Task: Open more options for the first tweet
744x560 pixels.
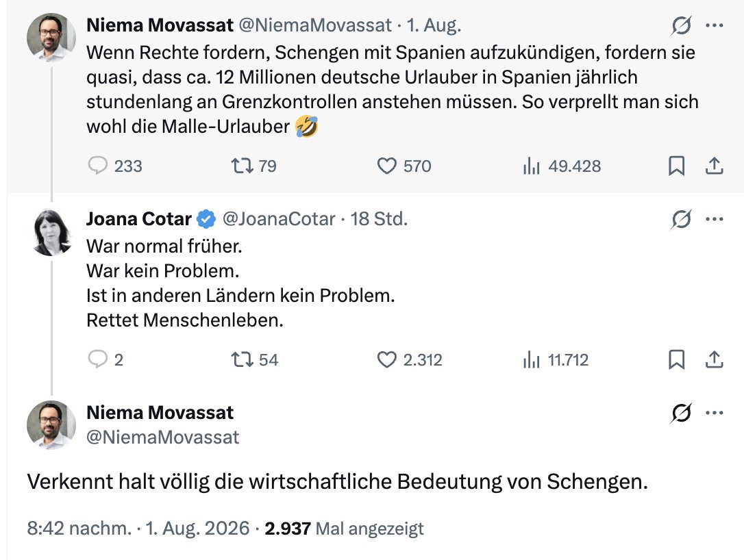Action: pos(714,25)
